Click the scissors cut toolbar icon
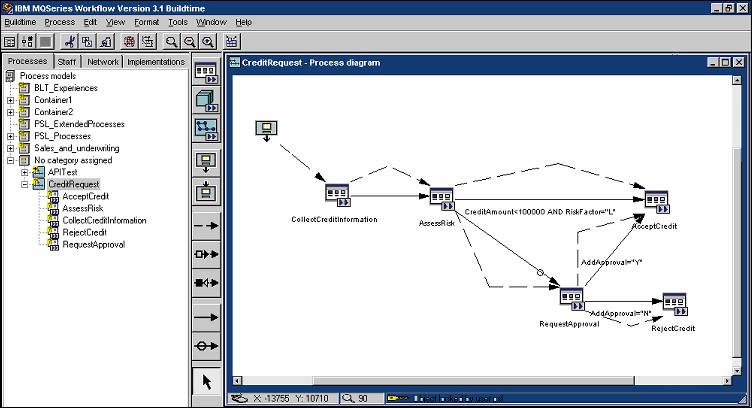The image size is (752, 408). pos(70,42)
